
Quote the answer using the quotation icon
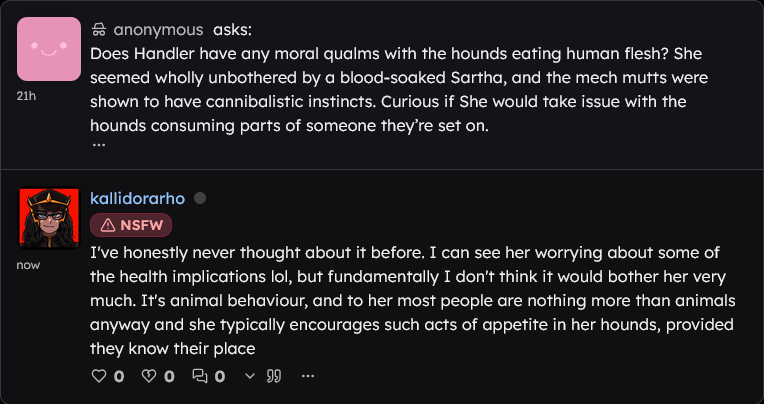click(x=274, y=376)
